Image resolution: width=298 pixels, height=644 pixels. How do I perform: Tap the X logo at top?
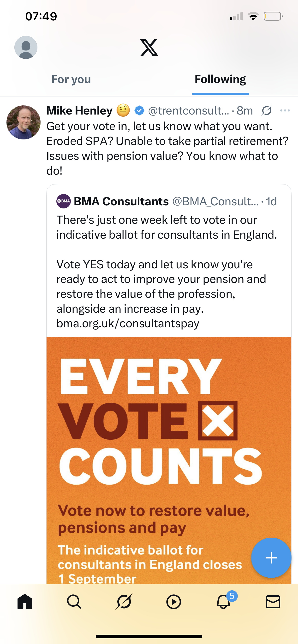pos(149,47)
